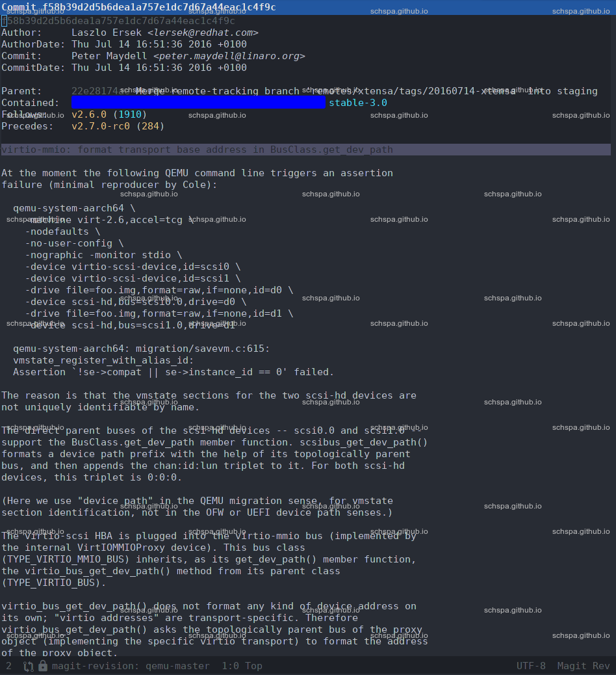Click the v2.6.0 tag after Follows
This screenshot has width=616, height=675.
click(89, 114)
